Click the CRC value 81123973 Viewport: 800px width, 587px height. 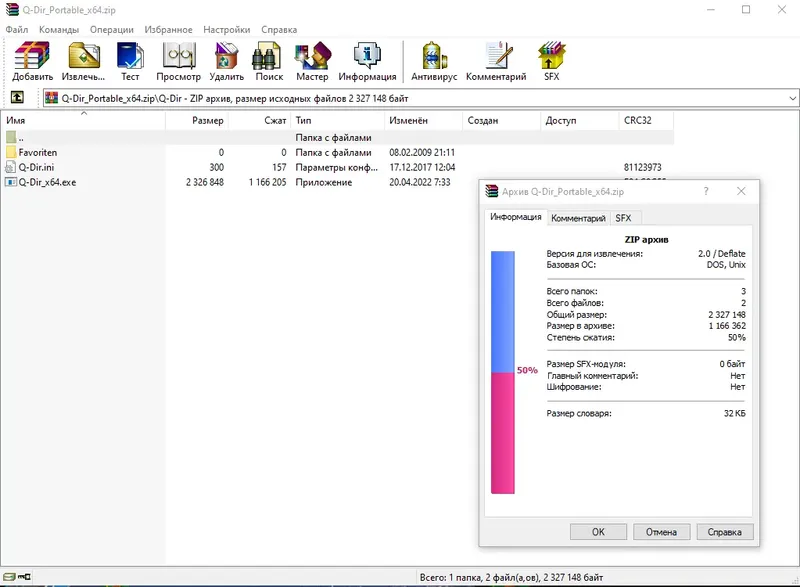[x=642, y=167]
